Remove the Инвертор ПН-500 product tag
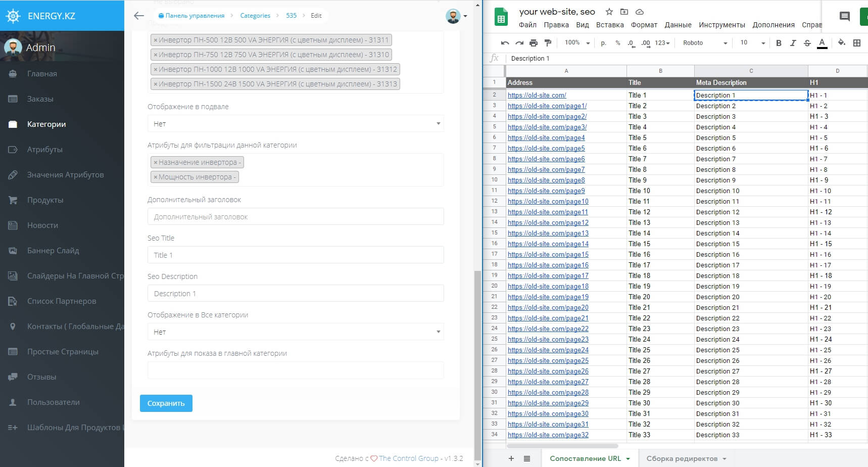The width and height of the screenshot is (868, 467). point(156,40)
